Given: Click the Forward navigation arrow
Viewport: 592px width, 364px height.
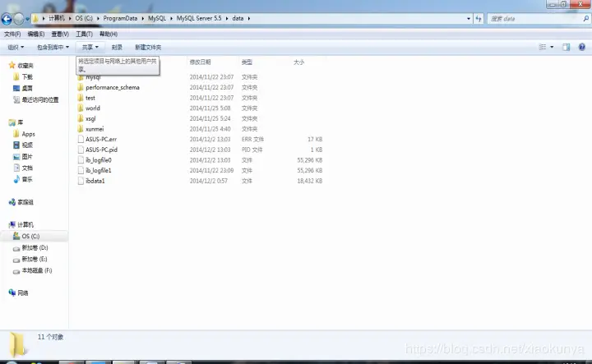Looking at the screenshot, I should coord(18,18).
